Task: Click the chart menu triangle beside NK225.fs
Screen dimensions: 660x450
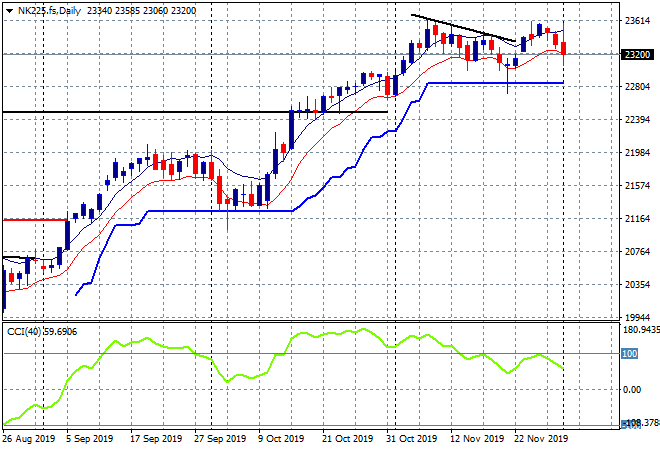Action: [x=9, y=11]
